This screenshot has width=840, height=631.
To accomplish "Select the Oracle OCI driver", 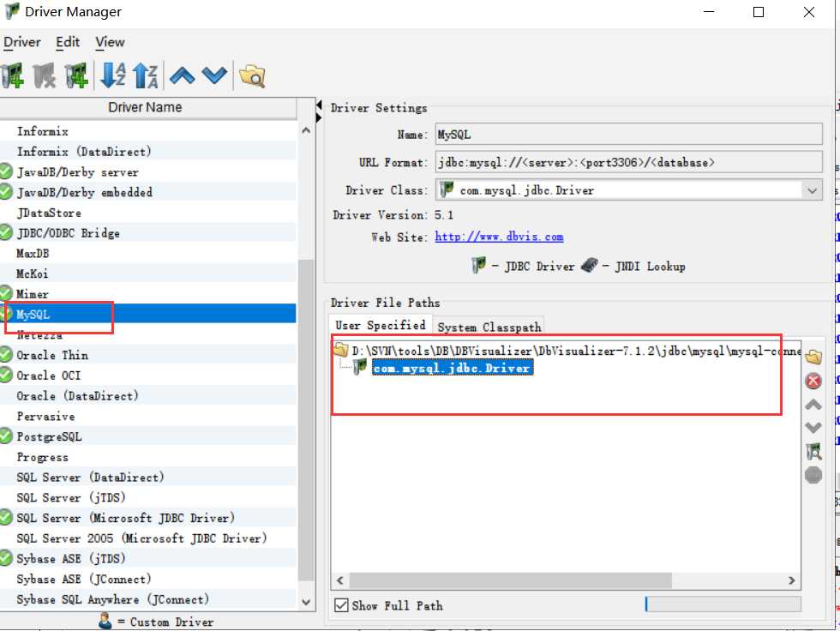I will 147,376.
